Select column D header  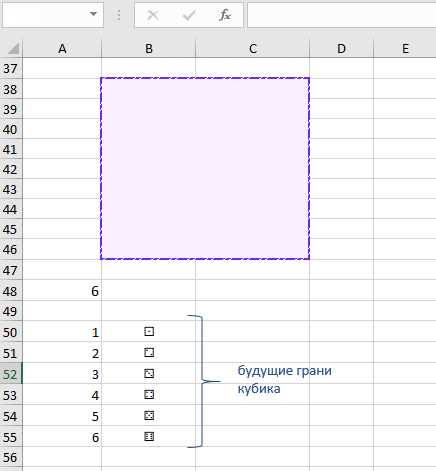pos(341,49)
